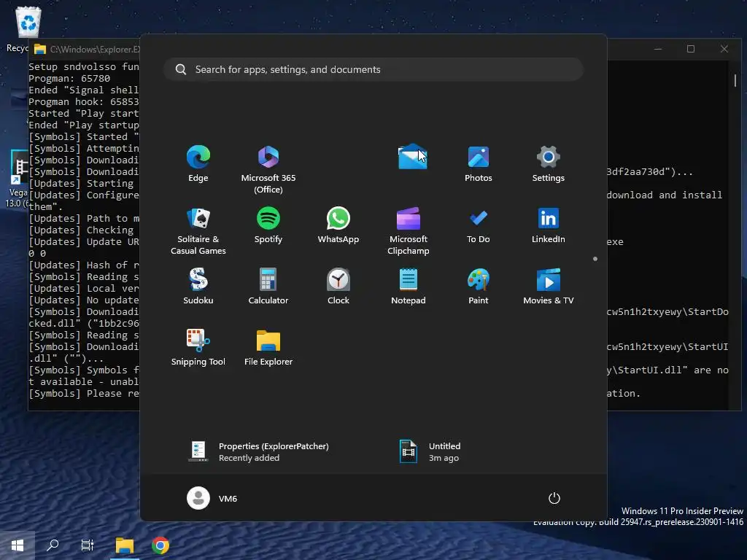Launch the Calculator app

click(268, 286)
